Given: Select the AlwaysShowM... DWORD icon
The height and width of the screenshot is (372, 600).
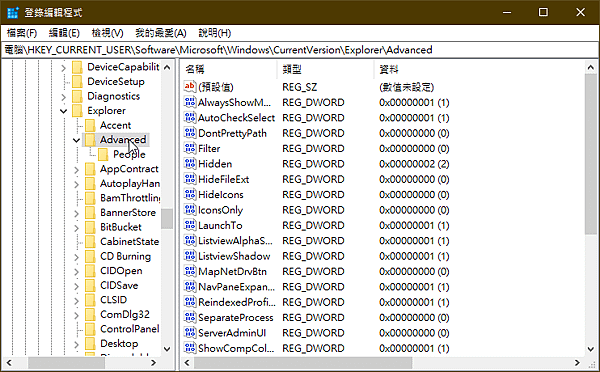Looking at the screenshot, I should point(190,102).
